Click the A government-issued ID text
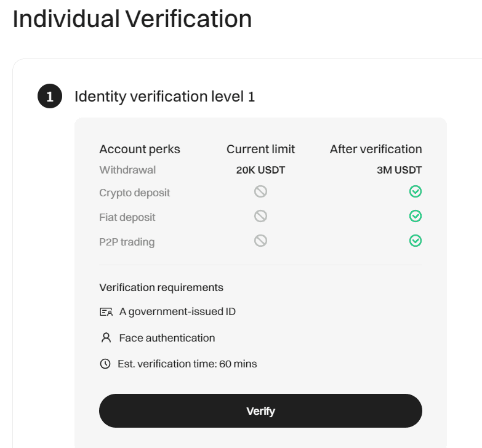Image resolution: width=482 pixels, height=448 pixels. 177,311
